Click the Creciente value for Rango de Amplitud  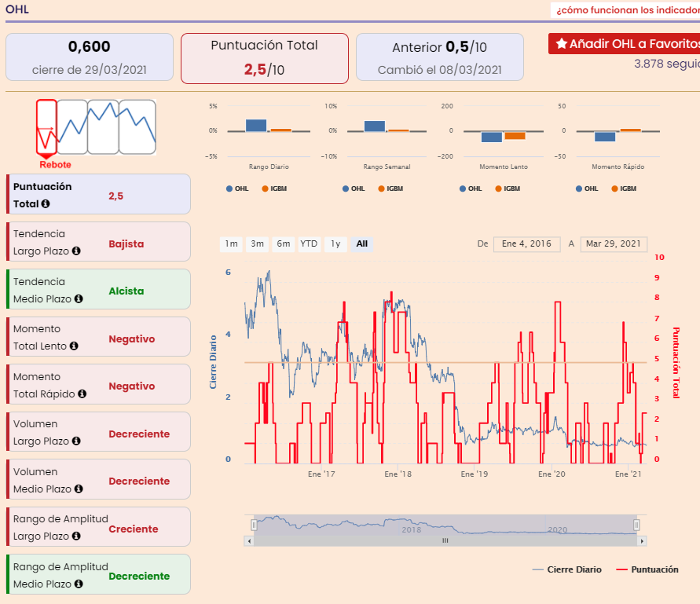pyautogui.click(x=134, y=529)
